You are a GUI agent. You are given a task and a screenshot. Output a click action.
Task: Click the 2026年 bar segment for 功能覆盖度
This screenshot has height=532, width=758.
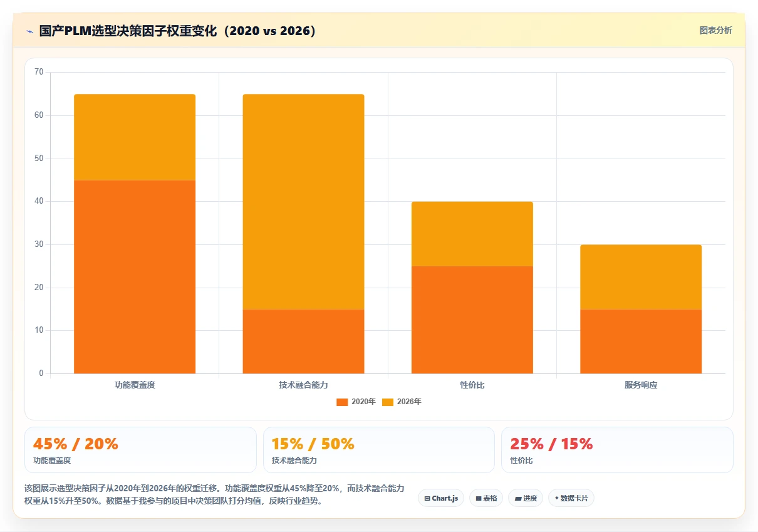pyautogui.click(x=135, y=137)
